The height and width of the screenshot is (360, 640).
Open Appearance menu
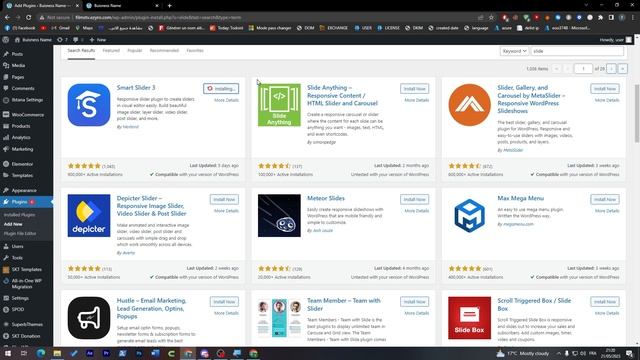(24, 190)
